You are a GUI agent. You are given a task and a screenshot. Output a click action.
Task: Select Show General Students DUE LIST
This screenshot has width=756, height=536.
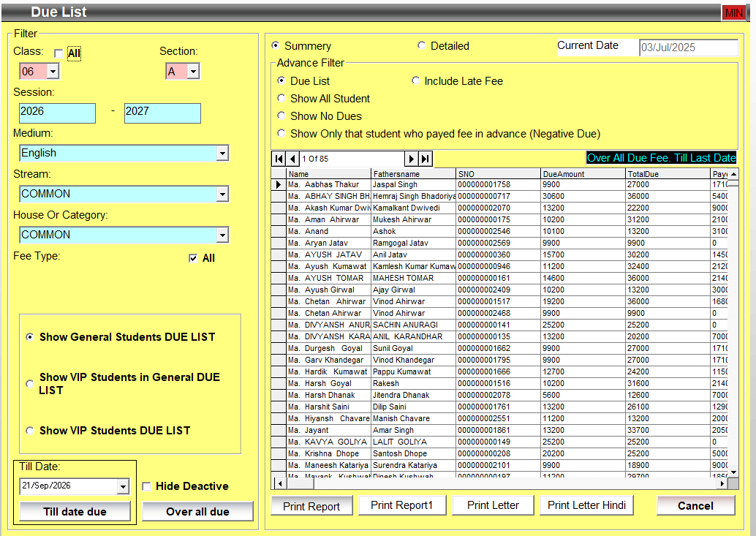pyautogui.click(x=30, y=337)
